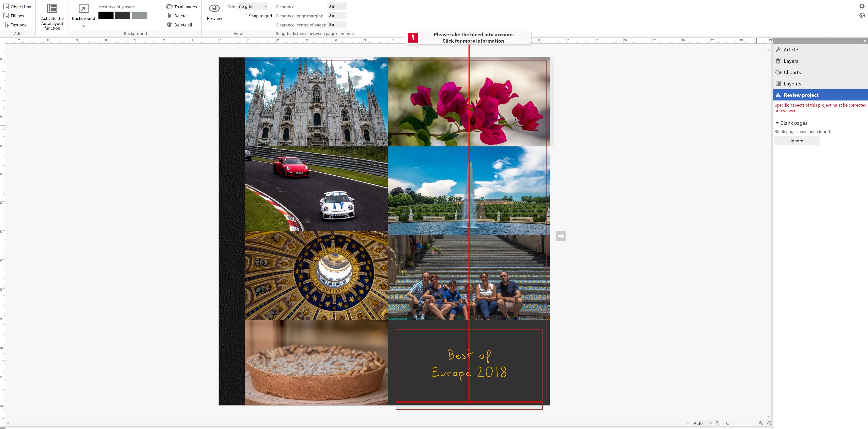Click the zoom in magnifier

tap(761, 423)
